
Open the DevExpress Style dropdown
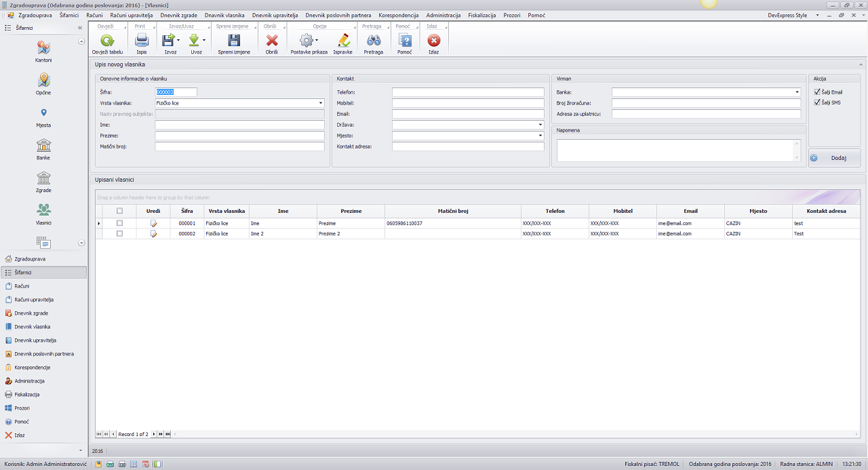pyautogui.click(x=817, y=15)
